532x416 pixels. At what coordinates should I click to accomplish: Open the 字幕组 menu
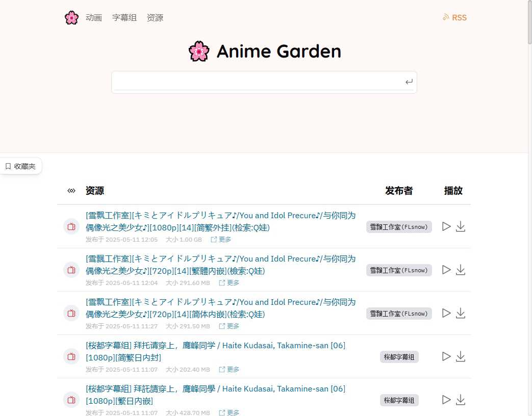coord(124,18)
